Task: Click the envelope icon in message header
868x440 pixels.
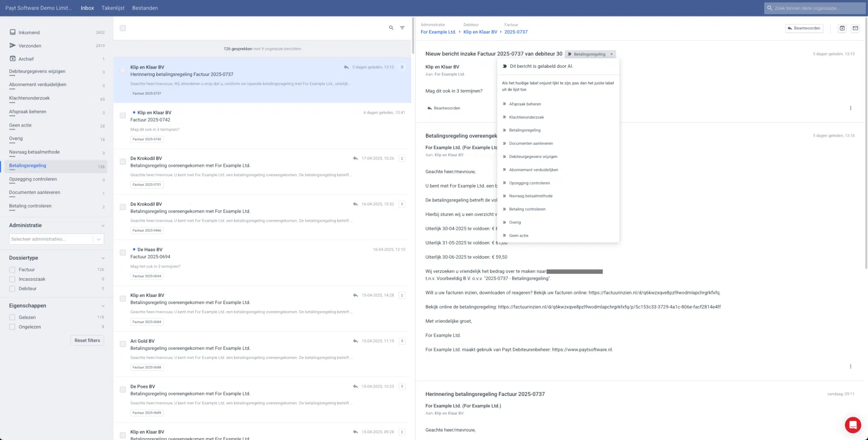Action: tap(855, 28)
